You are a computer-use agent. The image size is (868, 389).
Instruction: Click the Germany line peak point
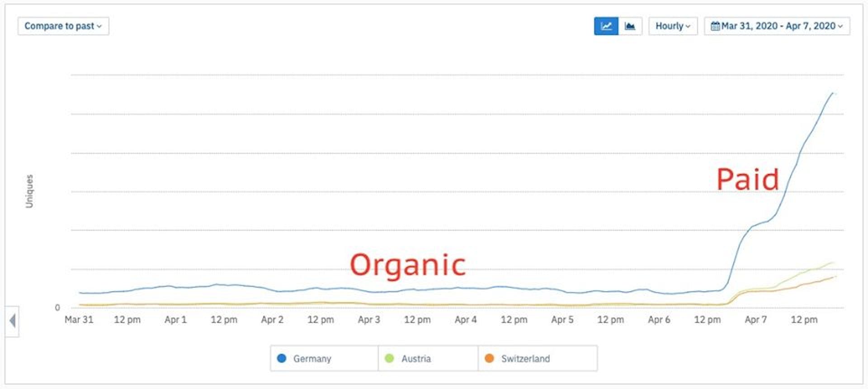[x=832, y=93]
